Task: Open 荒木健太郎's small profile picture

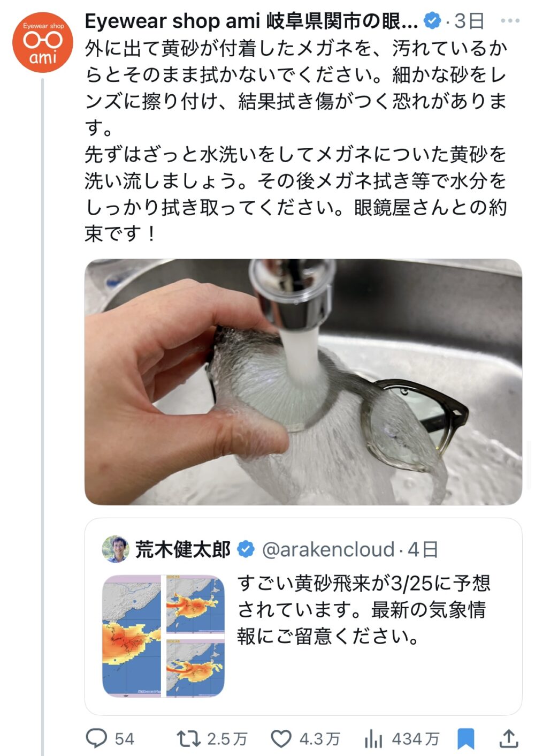Action: coord(116,549)
